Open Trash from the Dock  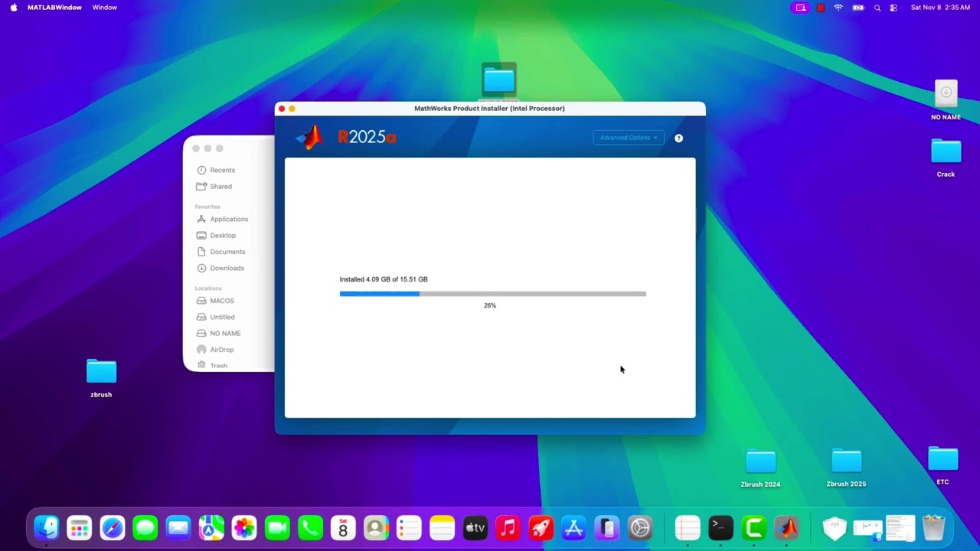(x=933, y=527)
